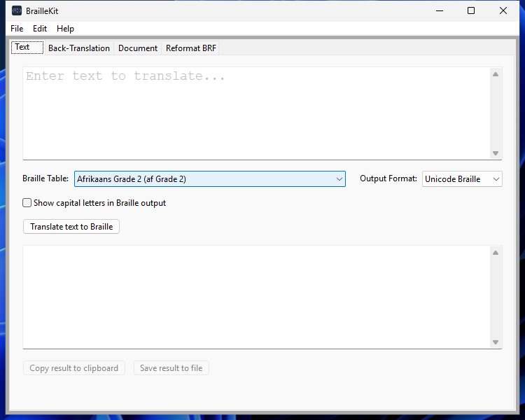This screenshot has height=420, width=525.
Task: Click the Enter text to translate field
Action: point(256,113)
